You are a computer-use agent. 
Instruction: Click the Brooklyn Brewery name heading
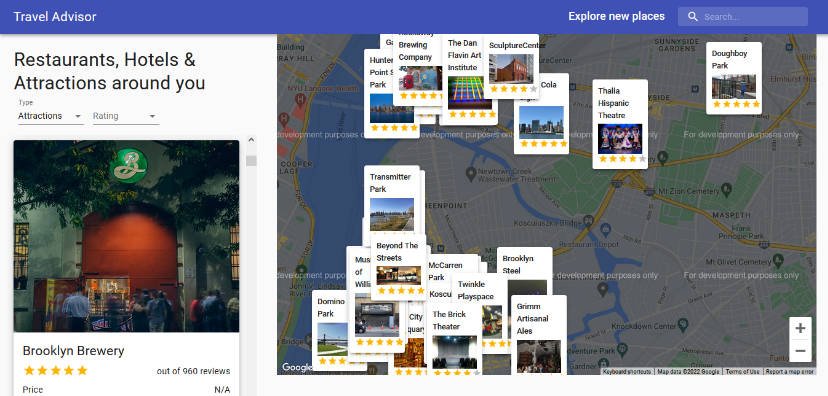pos(73,351)
